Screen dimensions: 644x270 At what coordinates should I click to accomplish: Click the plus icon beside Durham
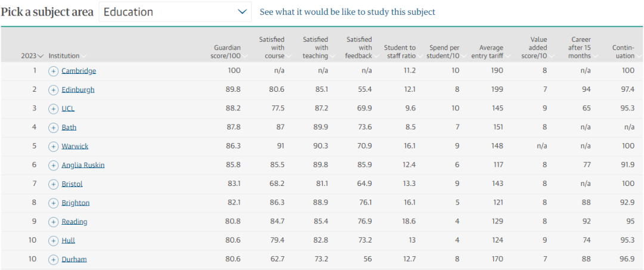[53, 259]
